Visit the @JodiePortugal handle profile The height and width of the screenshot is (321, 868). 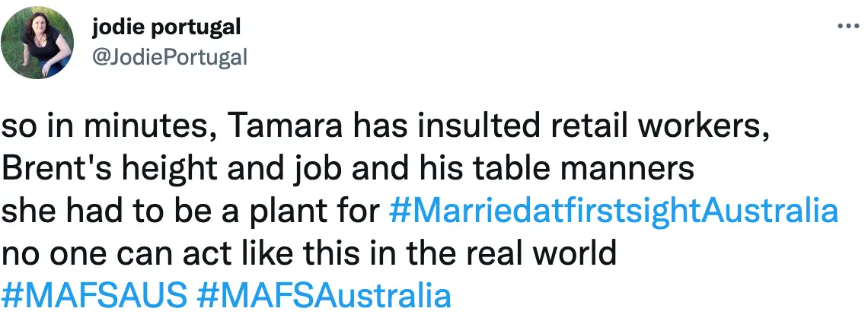(169, 56)
